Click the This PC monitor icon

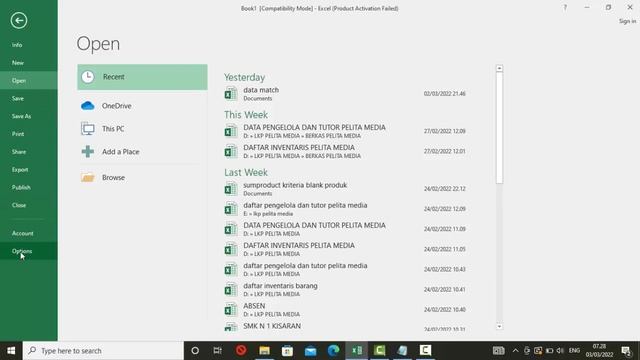(x=88, y=129)
